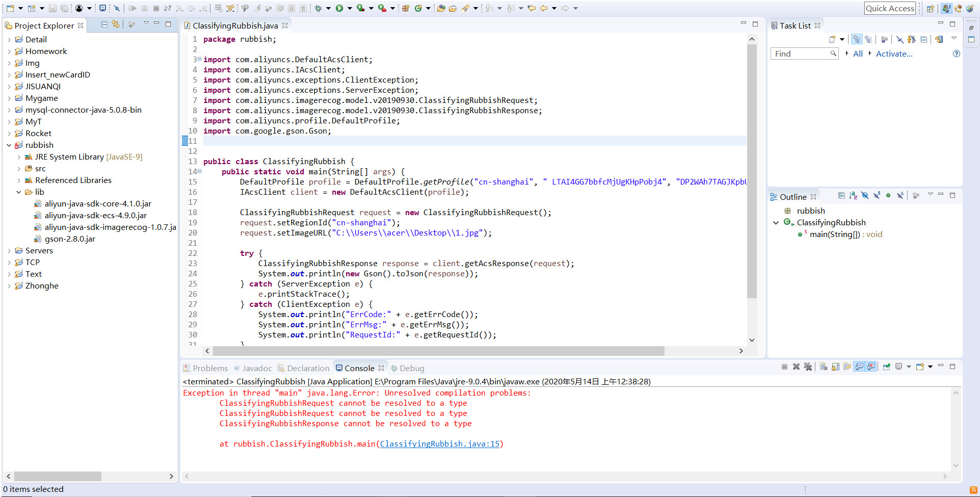Click the Run Last Tool external tools icon

(x=382, y=8)
